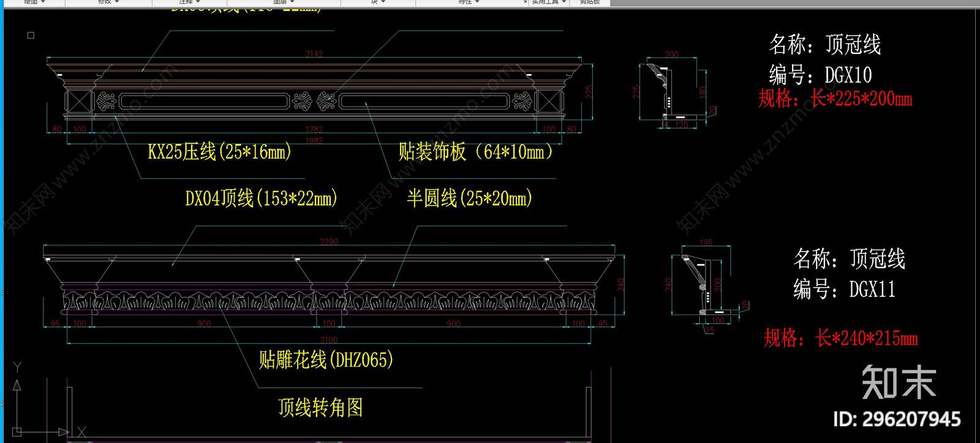Expand the 图层 ribbon panel arrow
Viewport: 980px width, 443px height.
pyautogui.click(x=292, y=2)
